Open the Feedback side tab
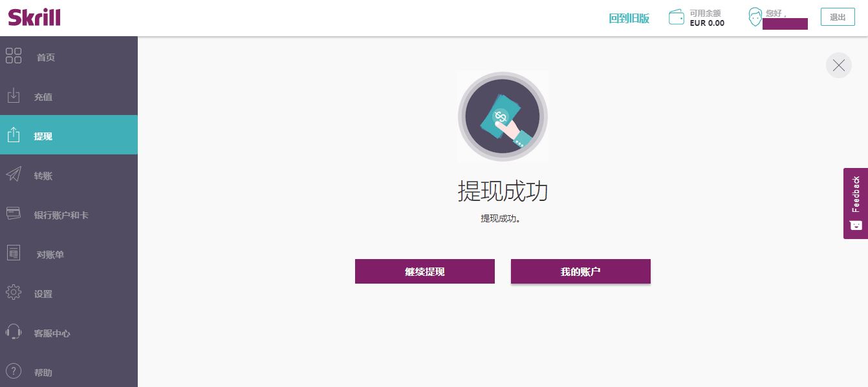The width and height of the screenshot is (868, 387). pos(856,204)
